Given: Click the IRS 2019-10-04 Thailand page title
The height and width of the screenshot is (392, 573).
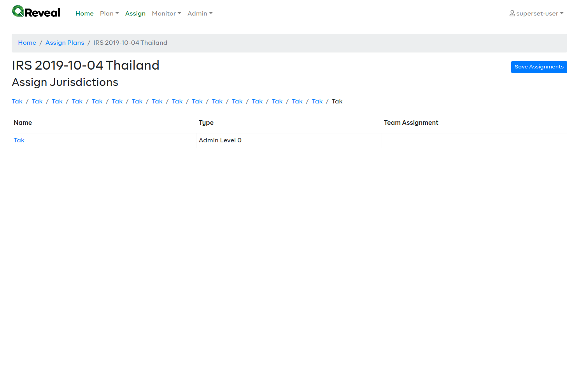Looking at the screenshot, I should [86, 65].
